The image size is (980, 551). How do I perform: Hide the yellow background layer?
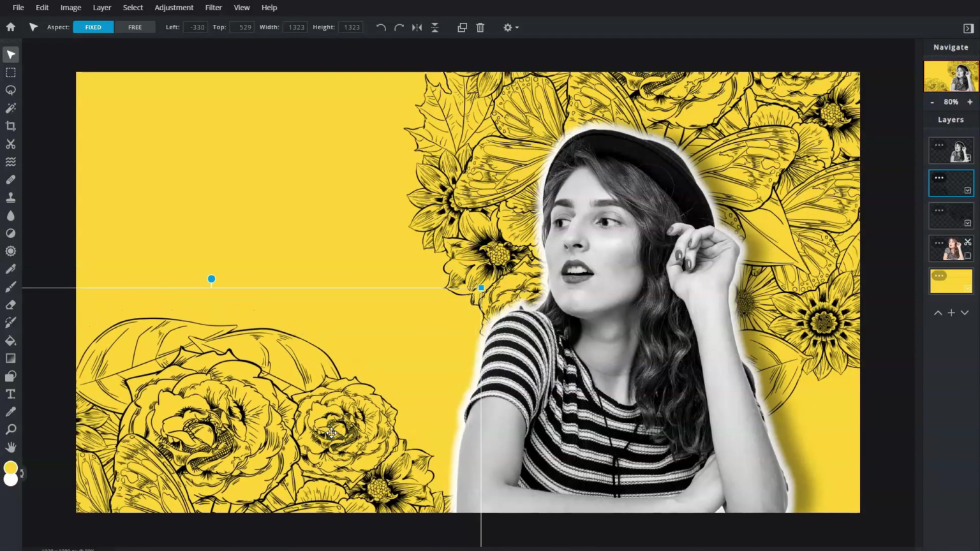968,287
